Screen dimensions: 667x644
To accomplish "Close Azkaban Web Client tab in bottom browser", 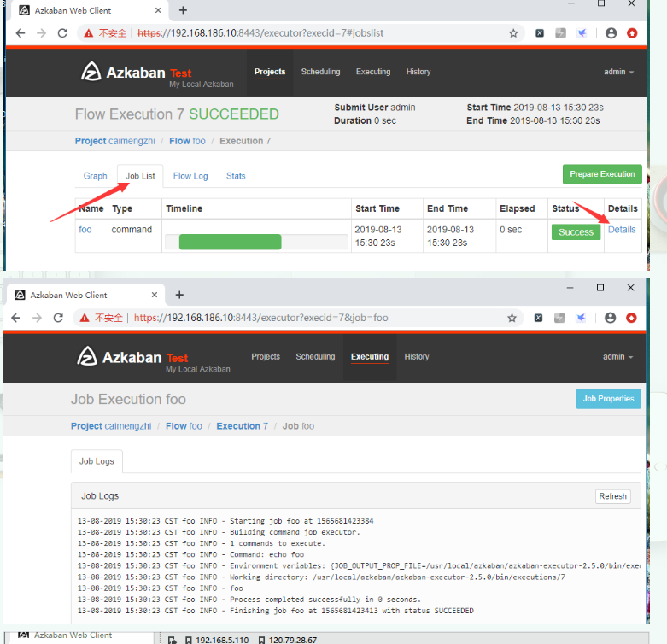I will (155, 295).
